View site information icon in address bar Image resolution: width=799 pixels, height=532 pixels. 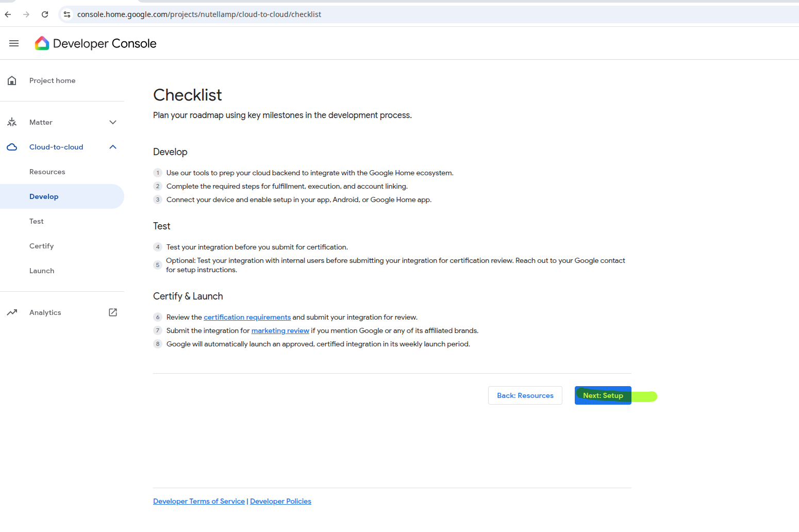67,14
